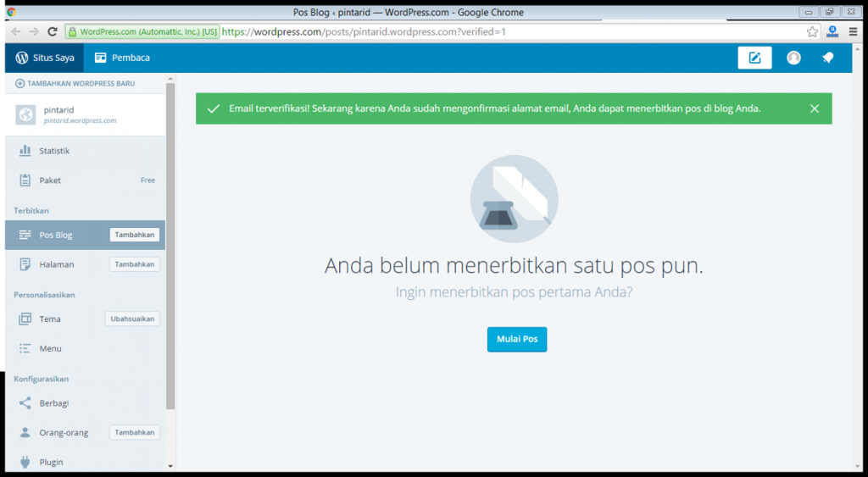Open Plugin in the sidebar
The height and width of the screenshot is (477, 868).
86,462
